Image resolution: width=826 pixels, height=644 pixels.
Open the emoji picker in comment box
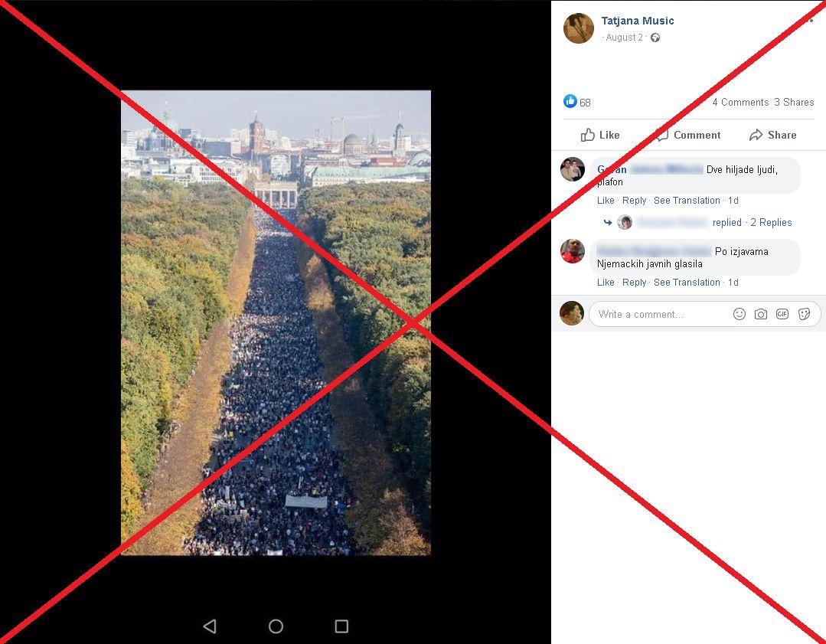click(x=739, y=314)
